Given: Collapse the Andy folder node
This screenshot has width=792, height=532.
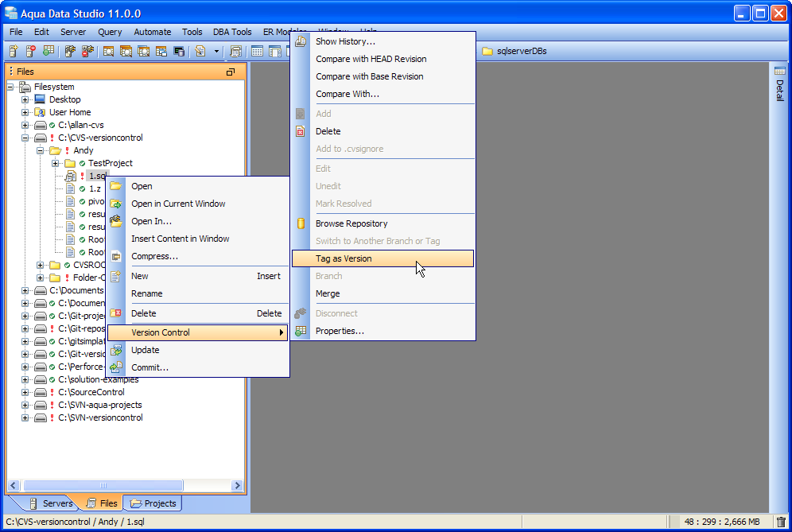Looking at the screenshot, I should [41, 150].
